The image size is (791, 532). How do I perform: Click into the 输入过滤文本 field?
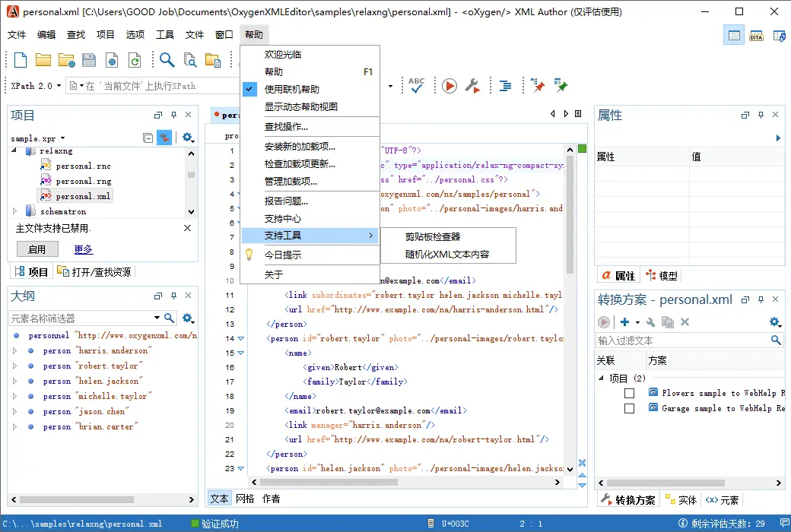point(683,340)
